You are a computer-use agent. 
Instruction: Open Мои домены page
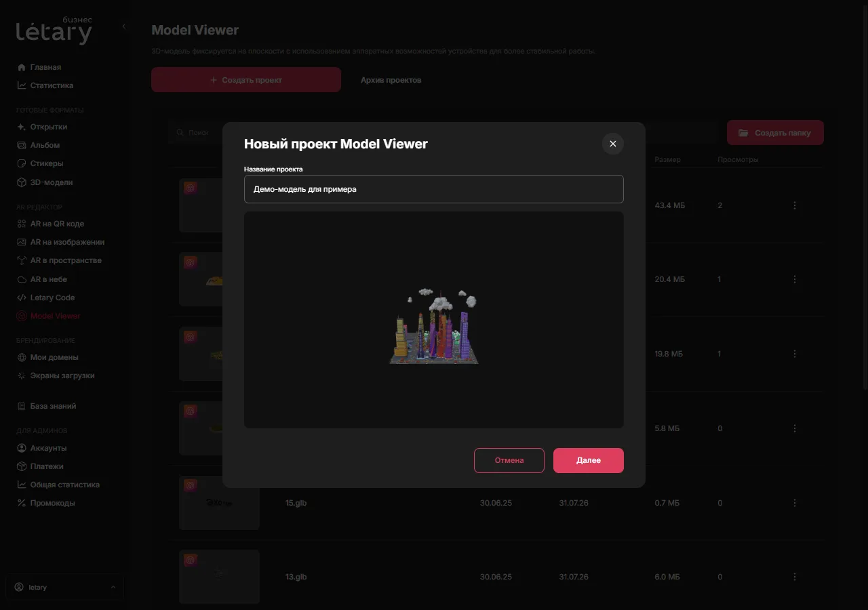54,357
